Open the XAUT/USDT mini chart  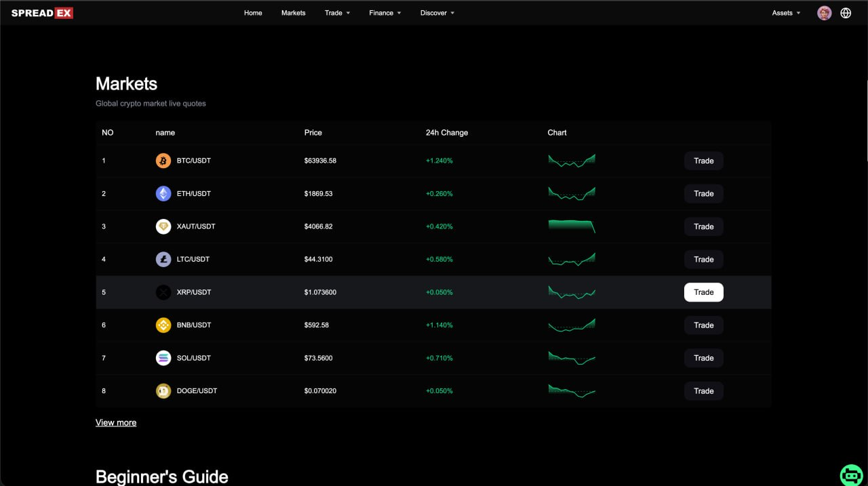click(572, 226)
